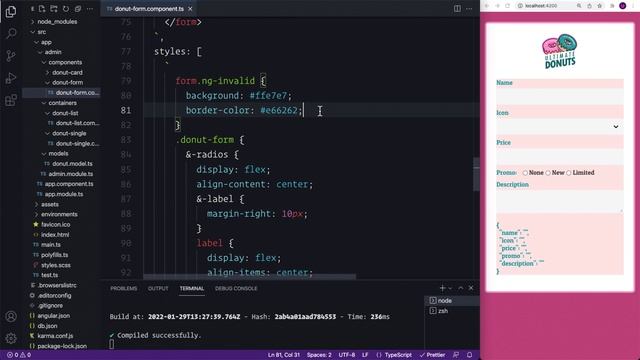This screenshot has width=640, height=360.
Task: Click errors and warnings count in status bar
Action: tap(19, 355)
